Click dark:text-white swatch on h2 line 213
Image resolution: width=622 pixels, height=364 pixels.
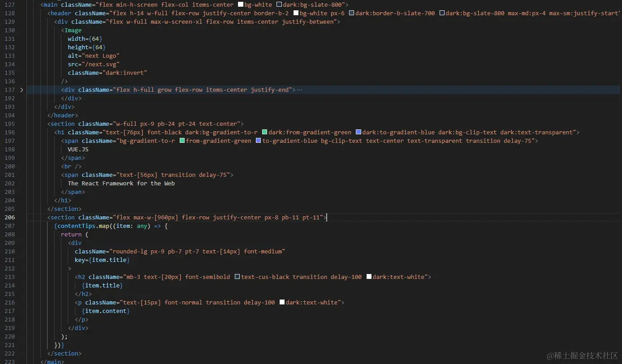click(369, 277)
